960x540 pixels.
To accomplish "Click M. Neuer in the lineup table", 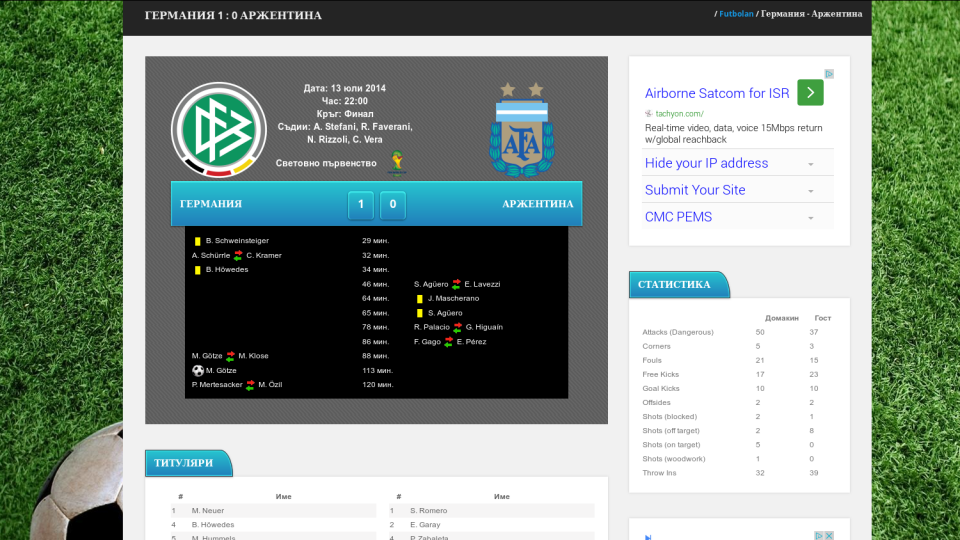I will 208,511.
